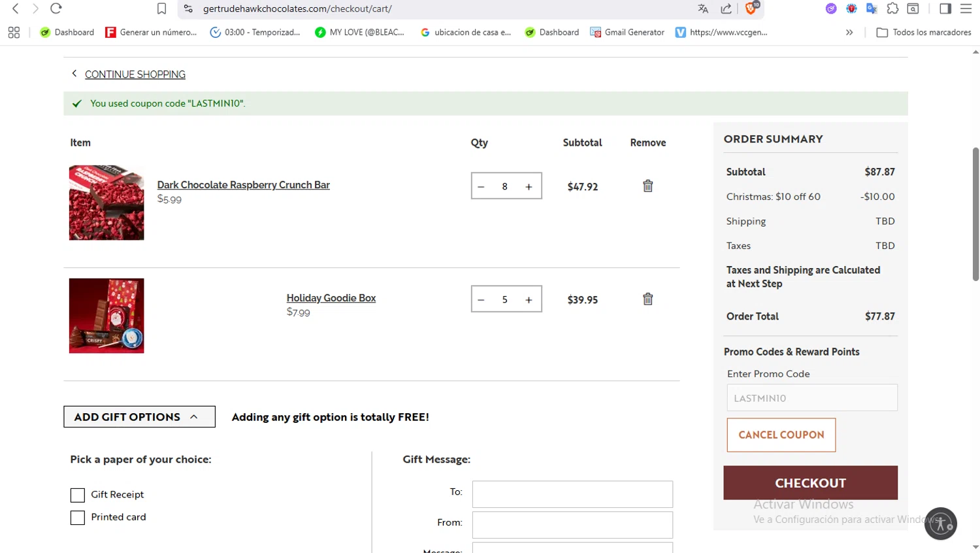Click Raspberry Crunch Bar subtotal $47.92
980x553 pixels.
tap(583, 187)
